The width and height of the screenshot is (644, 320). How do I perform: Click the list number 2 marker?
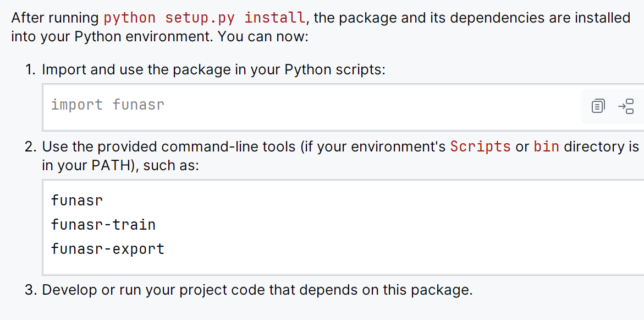[x=30, y=147]
